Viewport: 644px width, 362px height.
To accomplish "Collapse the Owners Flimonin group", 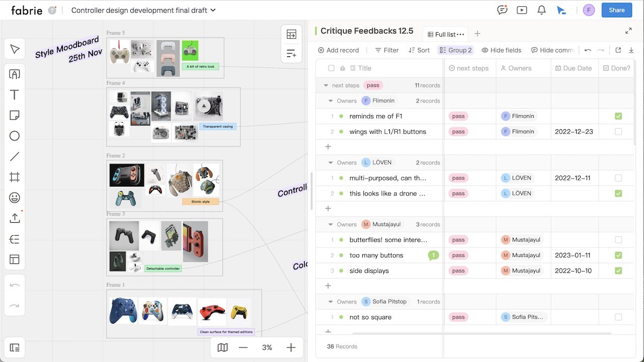I will click(x=331, y=101).
